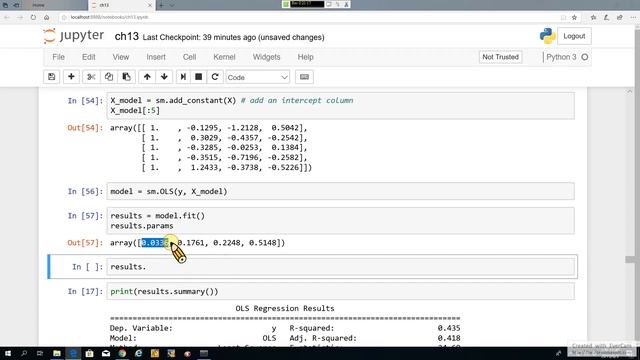This screenshot has height=360, width=640.
Task: Open the File menu
Action: tap(58, 57)
